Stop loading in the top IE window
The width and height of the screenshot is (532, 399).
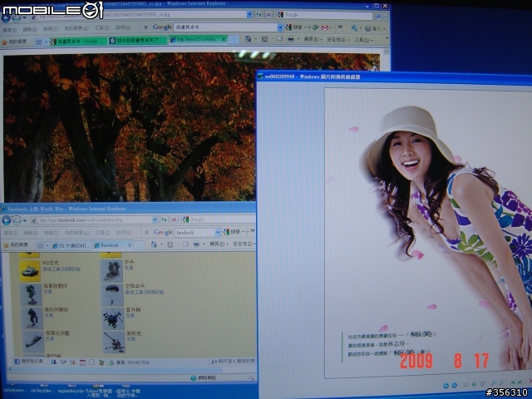tap(268, 15)
